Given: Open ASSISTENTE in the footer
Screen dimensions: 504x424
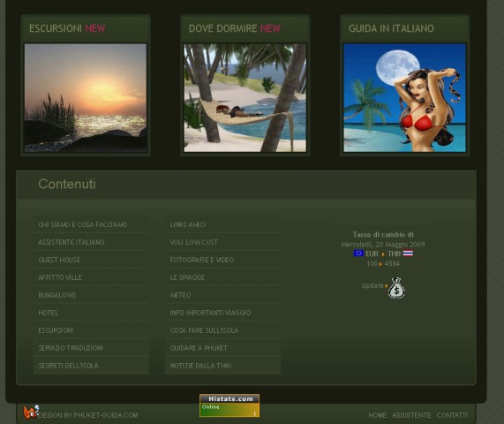Looking at the screenshot, I should click(411, 415).
